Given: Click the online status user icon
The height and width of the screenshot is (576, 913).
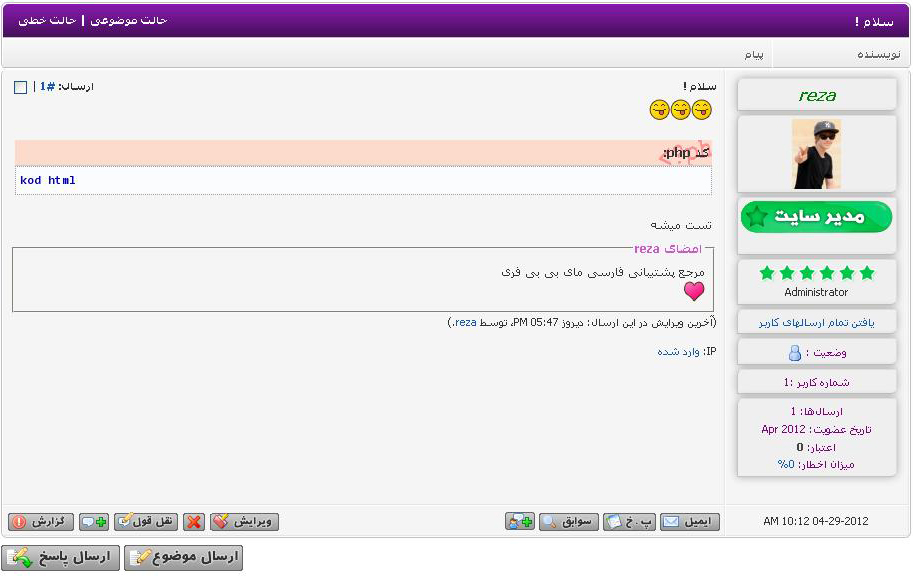Looking at the screenshot, I should (794, 353).
